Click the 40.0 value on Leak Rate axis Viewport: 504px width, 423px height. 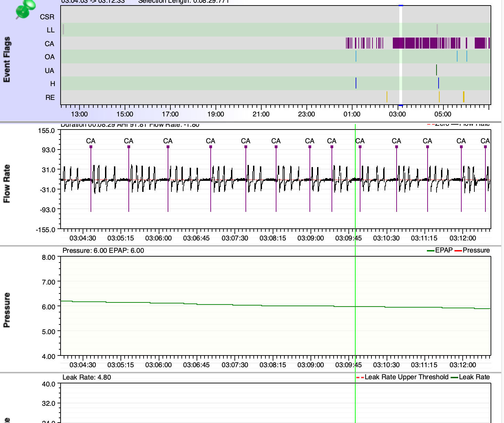[x=49, y=384]
